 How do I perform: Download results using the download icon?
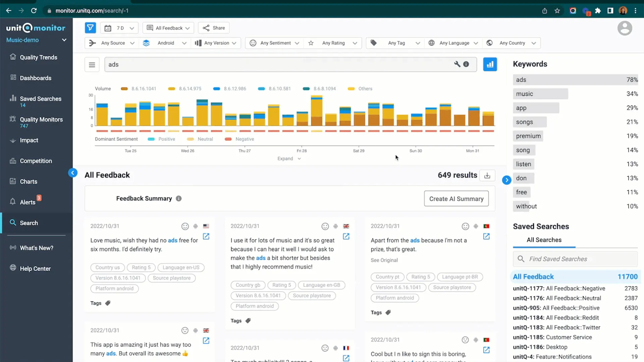(487, 175)
